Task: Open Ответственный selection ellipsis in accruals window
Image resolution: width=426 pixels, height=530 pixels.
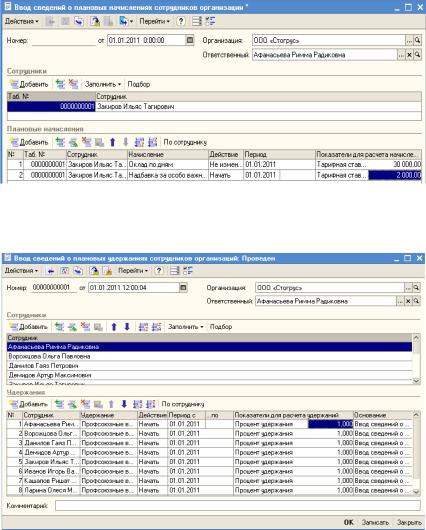Action: (x=401, y=54)
